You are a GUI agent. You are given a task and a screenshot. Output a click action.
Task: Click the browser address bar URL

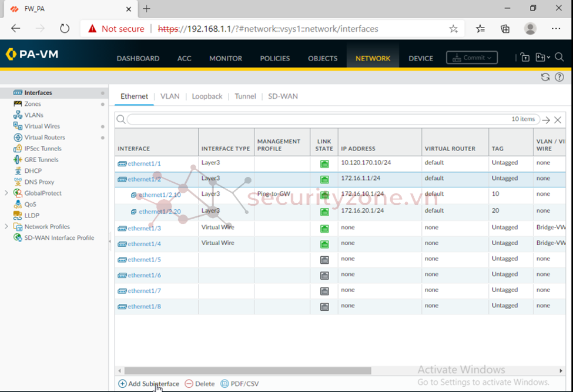(268, 29)
